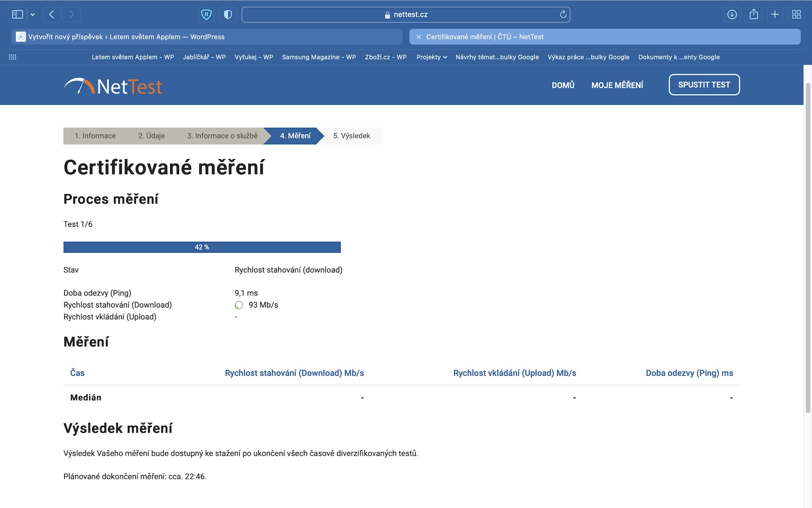Image resolution: width=812 pixels, height=508 pixels.
Task: Click the Rychlost vkládání (Upload) Mb/s column header
Action: [515, 373]
